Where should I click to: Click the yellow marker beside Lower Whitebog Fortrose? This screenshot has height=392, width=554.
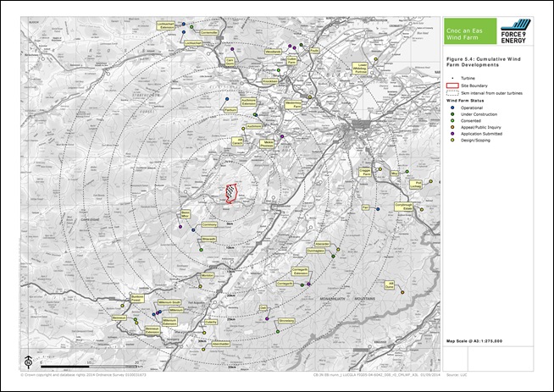pos(375,59)
